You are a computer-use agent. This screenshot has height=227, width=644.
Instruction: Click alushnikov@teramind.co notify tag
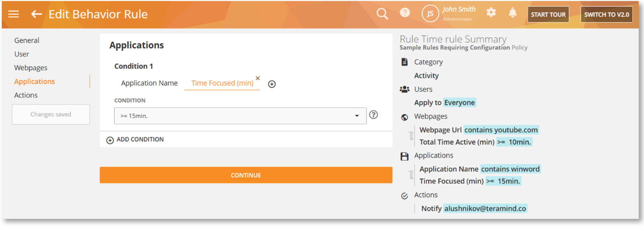(x=485, y=208)
